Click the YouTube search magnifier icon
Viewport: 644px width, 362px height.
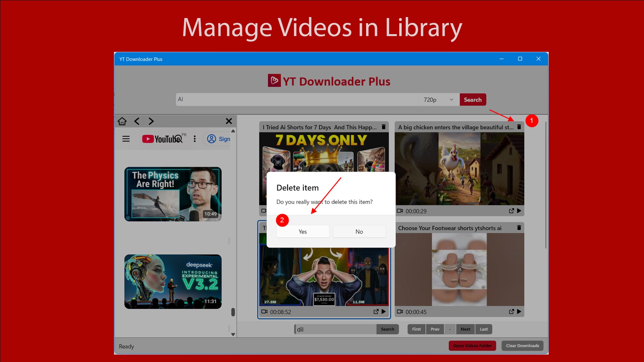[x=179, y=138]
